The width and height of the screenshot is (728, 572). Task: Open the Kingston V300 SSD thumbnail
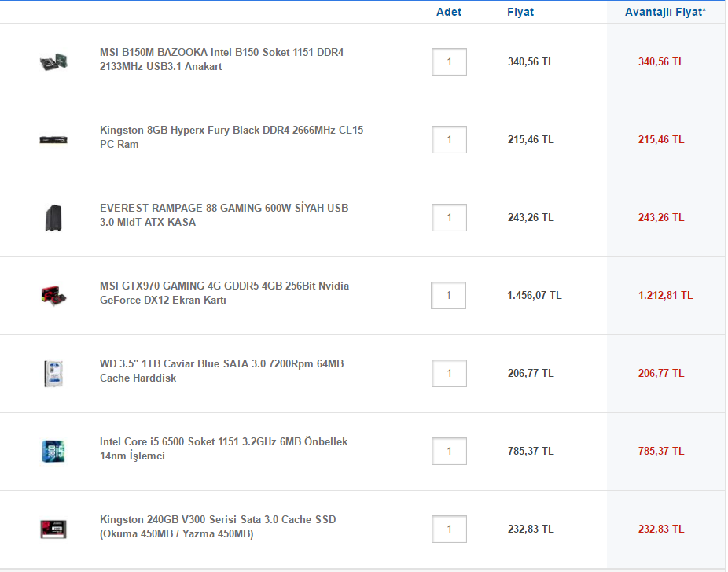tap(53, 529)
